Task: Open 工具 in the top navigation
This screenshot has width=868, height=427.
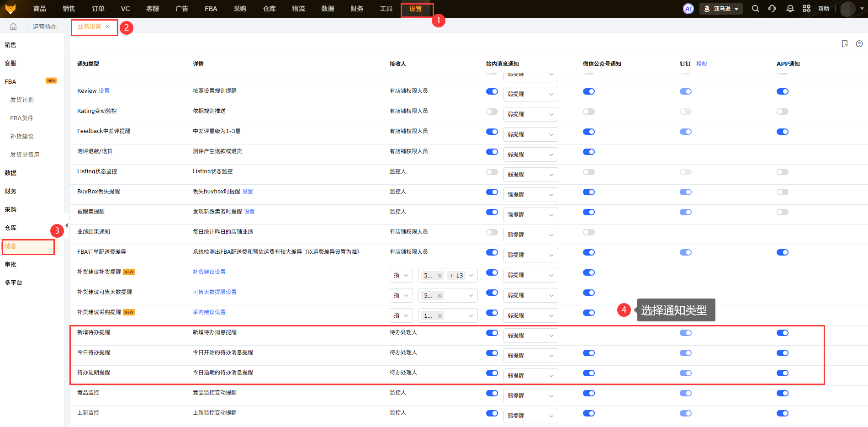Action: click(x=386, y=9)
